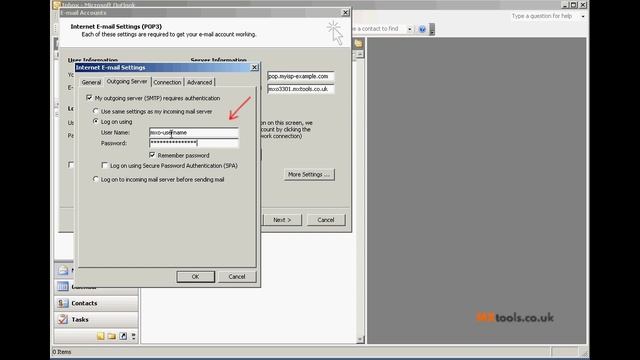Switch to the General tab
Screen dimensions: 640x360
(x=91, y=82)
